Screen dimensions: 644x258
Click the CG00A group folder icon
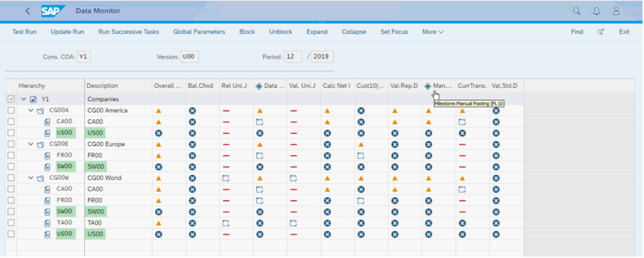(40, 110)
